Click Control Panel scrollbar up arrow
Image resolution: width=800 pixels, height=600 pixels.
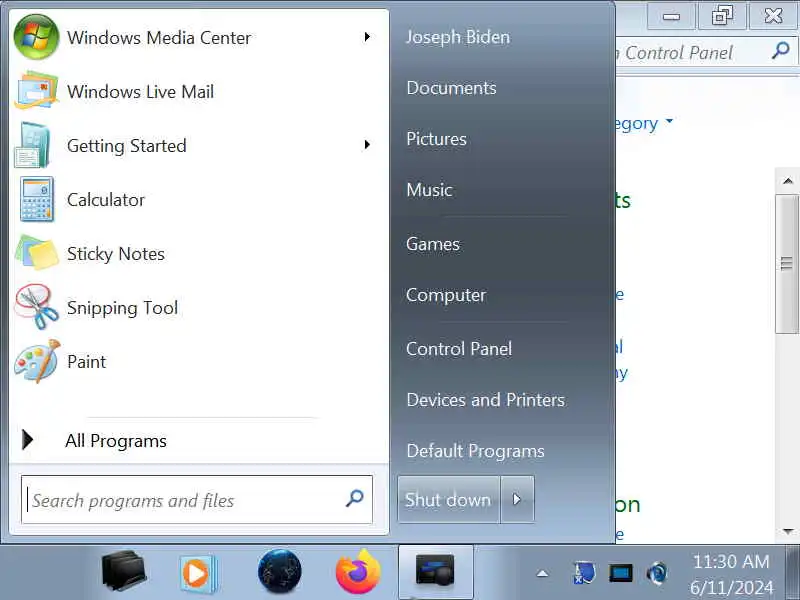point(788,181)
